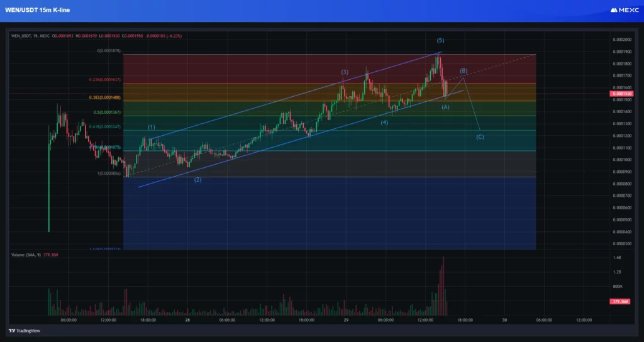644x342 pixels.
Task: Click 0.0000300 on the price scale
Action: (622, 244)
